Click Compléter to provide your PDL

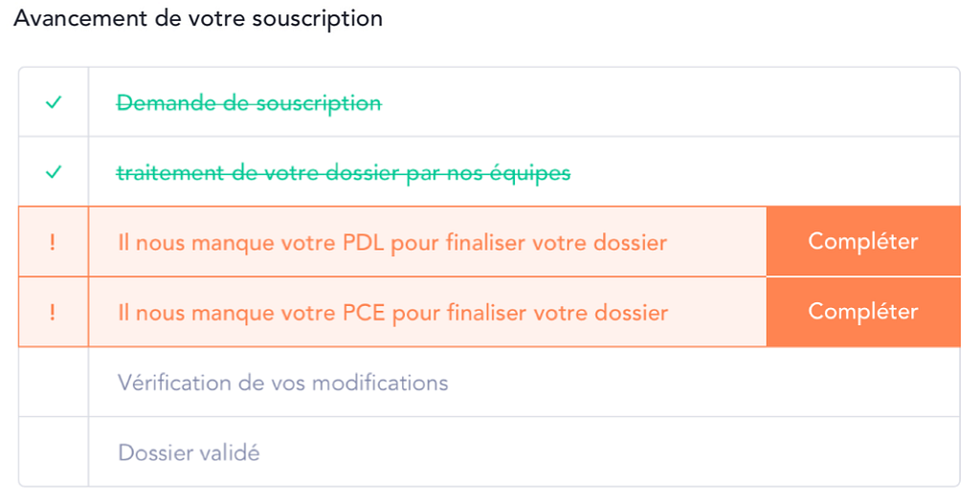(x=863, y=241)
